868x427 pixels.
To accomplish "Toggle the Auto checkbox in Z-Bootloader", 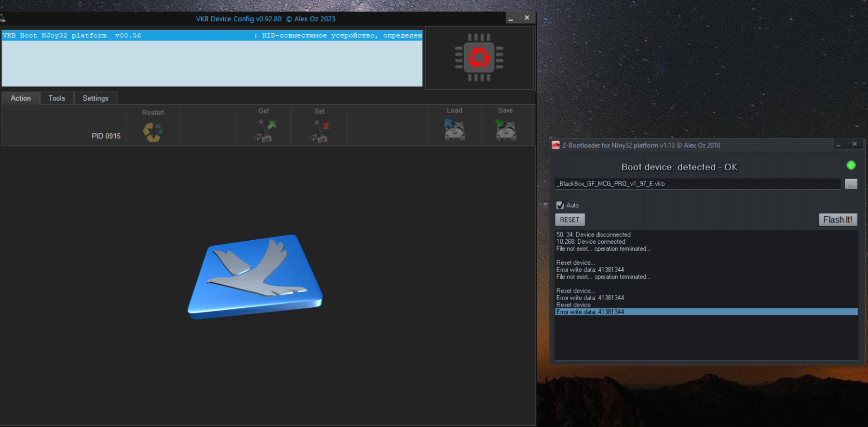I will pyautogui.click(x=560, y=205).
